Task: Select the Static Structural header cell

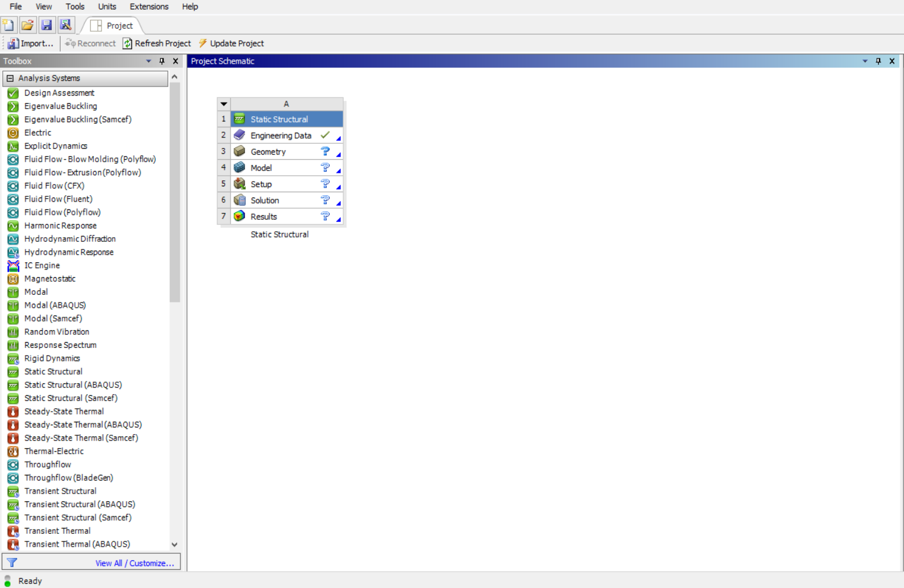Action: 287,119
